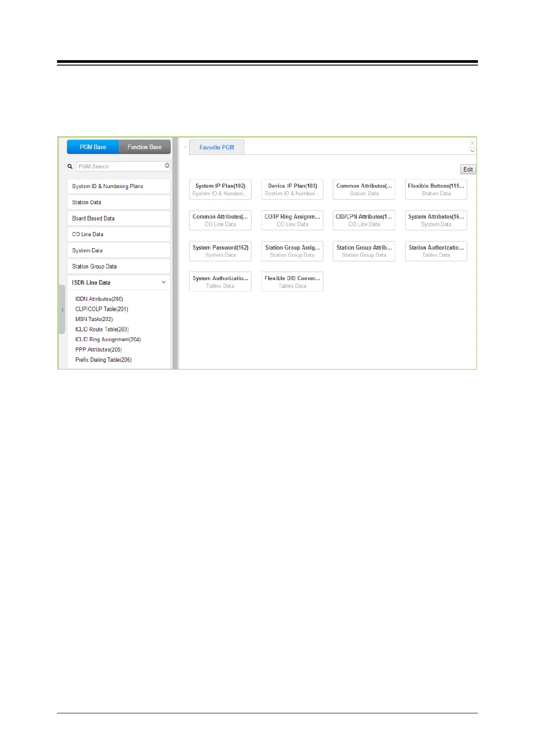
Task: Switch to PGM Base mode
Action: tap(93, 147)
